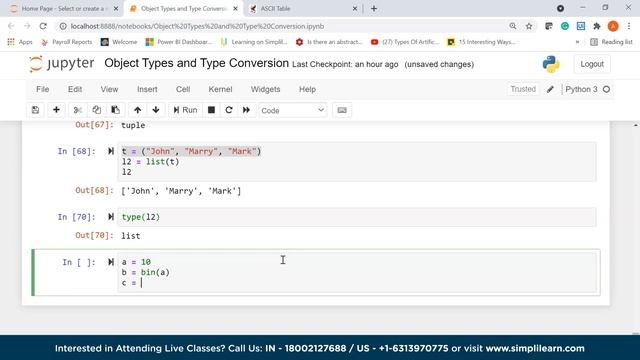
Task: Click the Run button in toolbar
Action: (185, 110)
